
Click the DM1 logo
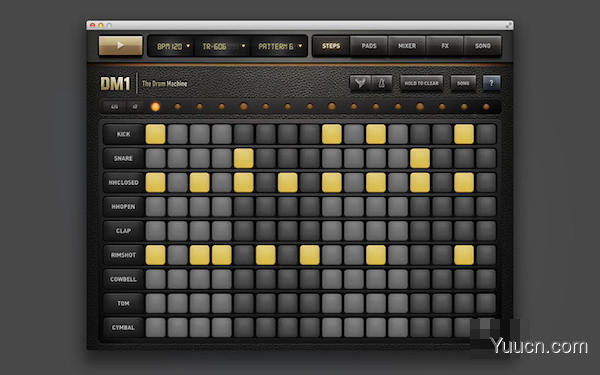(x=115, y=83)
